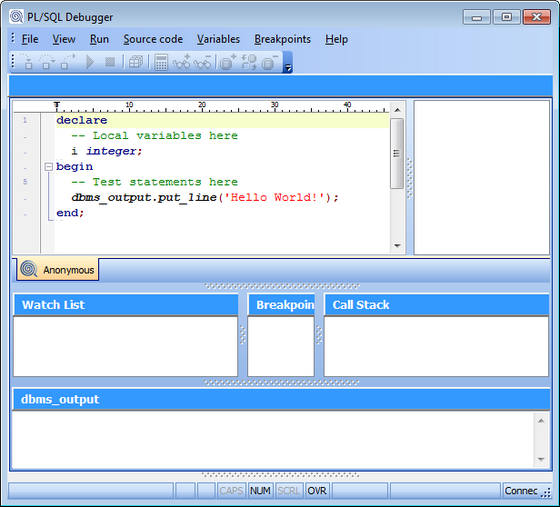Start debugging with the Run play icon
This screenshot has width=560, height=507.
point(90,62)
